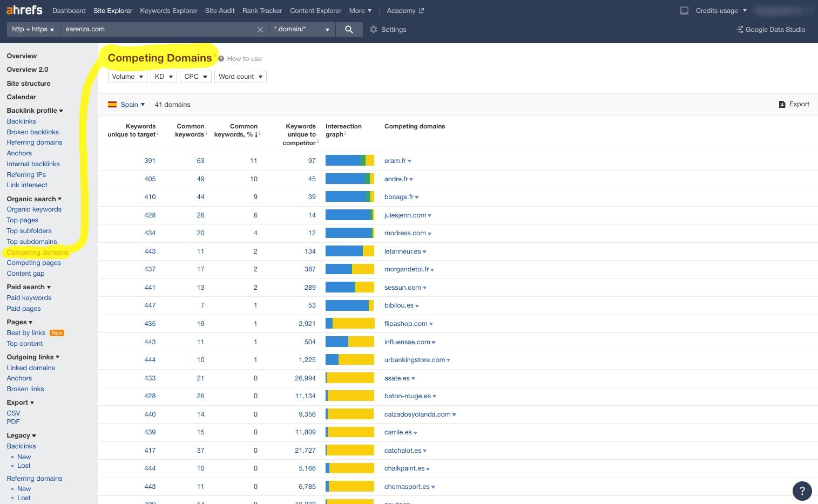Open the CPC filter dropdown
This screenshot has height=504, width=818.
pos(195,77)
